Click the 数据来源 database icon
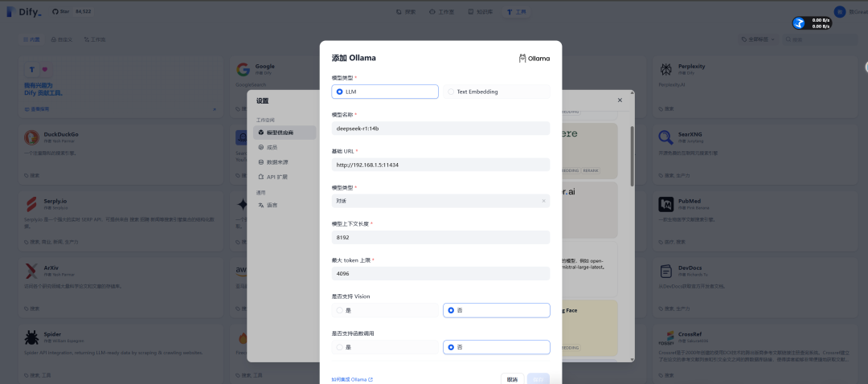 [x=260, y=162]
